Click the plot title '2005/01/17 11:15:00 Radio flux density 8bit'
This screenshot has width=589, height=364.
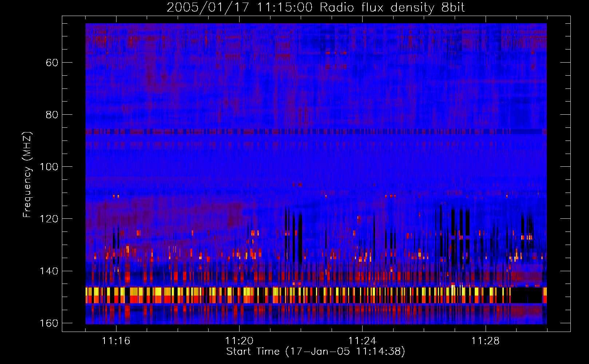316,7
